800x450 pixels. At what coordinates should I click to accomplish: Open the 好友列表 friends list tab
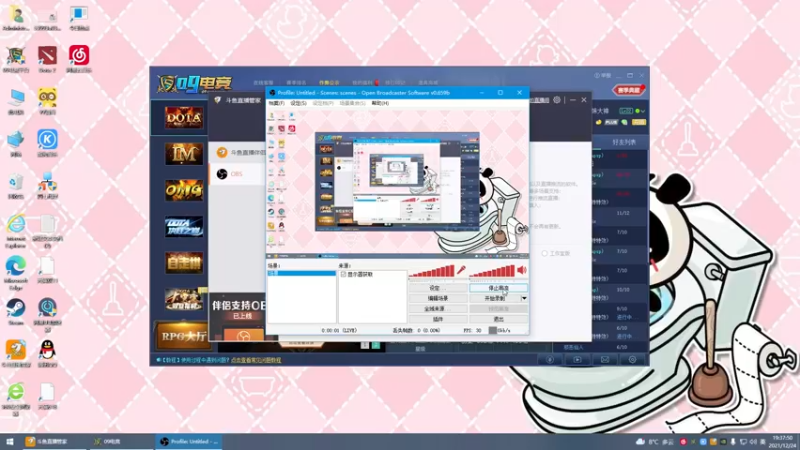point(623,142)
